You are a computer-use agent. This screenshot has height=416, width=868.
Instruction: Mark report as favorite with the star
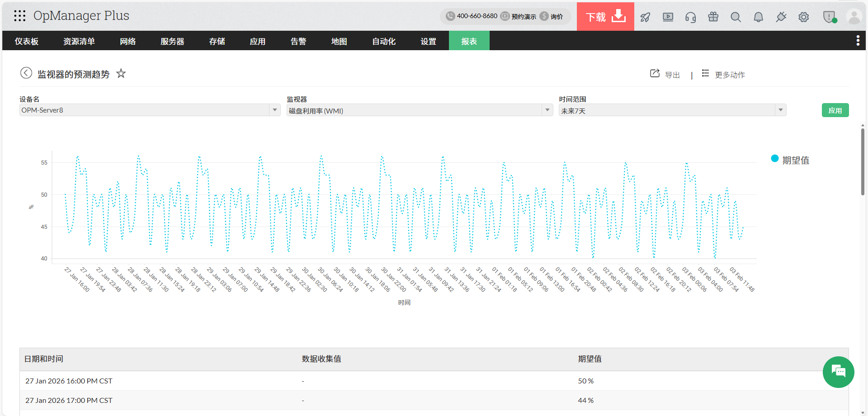point(121,73)
